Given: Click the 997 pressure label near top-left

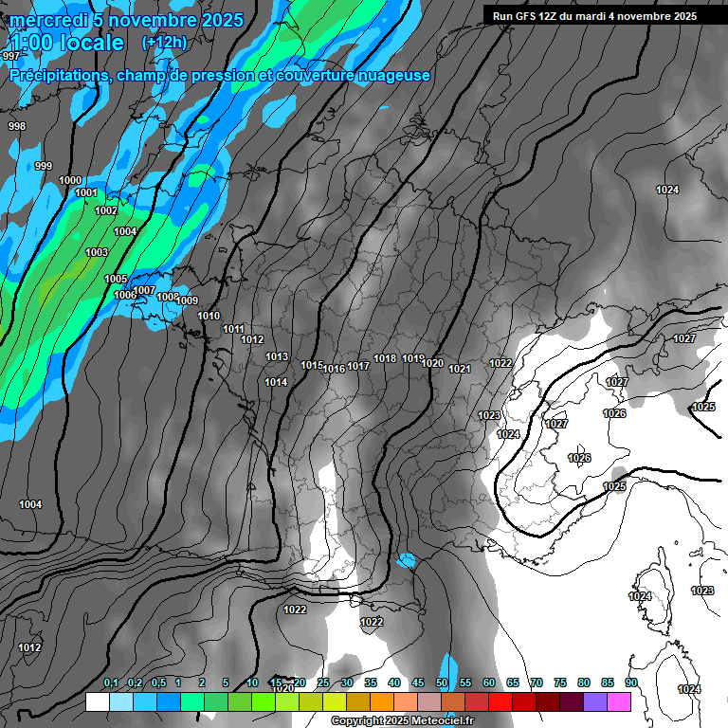Looking at the screenshot, I should [x=11, y=57].
